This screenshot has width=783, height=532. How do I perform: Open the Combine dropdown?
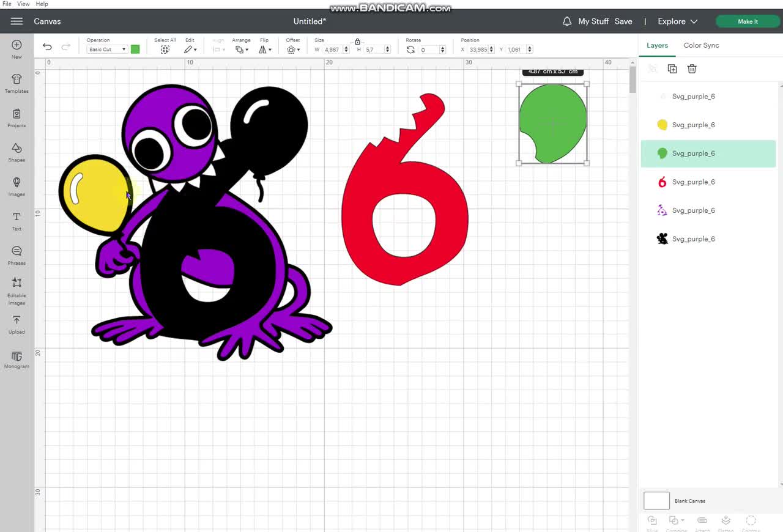pos(677,521)
